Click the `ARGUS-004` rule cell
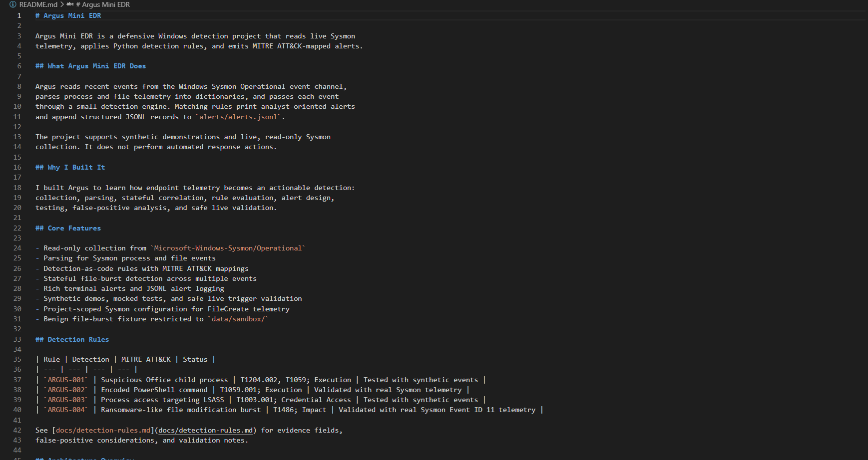 [x=66, y=410]
